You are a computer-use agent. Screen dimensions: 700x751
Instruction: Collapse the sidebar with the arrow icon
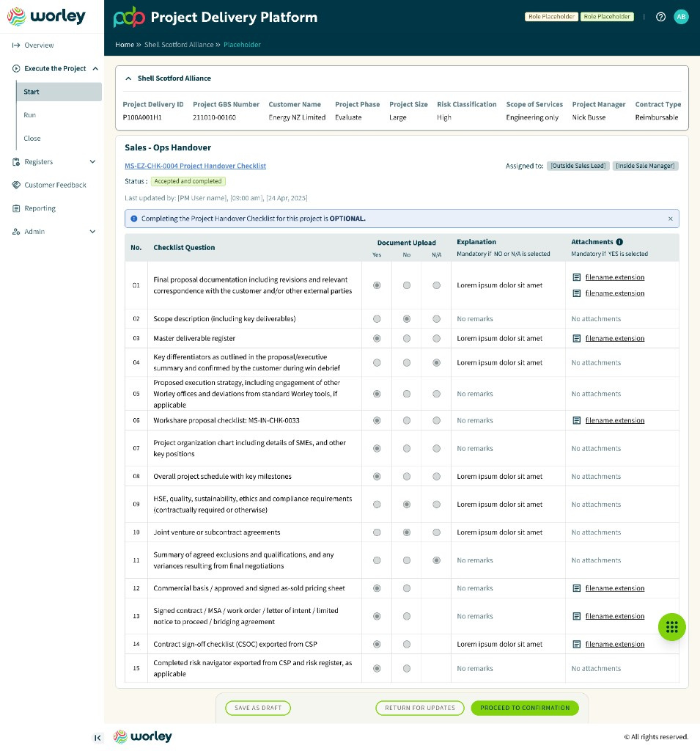pos(97,738)
